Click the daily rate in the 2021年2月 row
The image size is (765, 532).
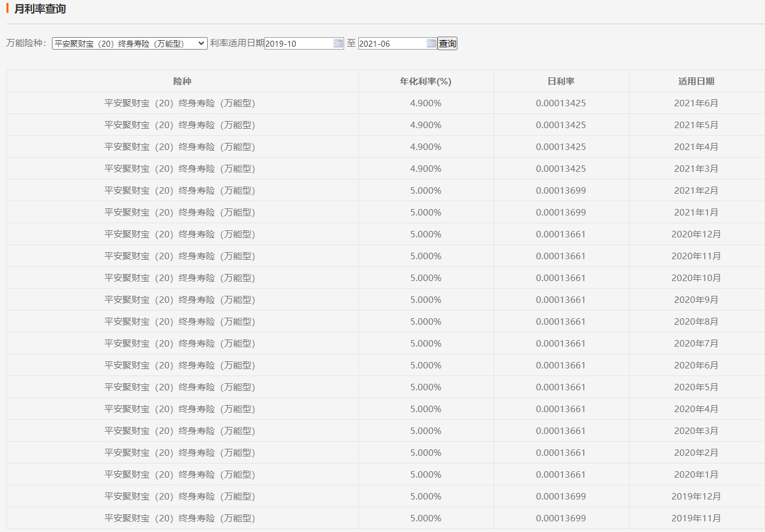coord(561,191)
